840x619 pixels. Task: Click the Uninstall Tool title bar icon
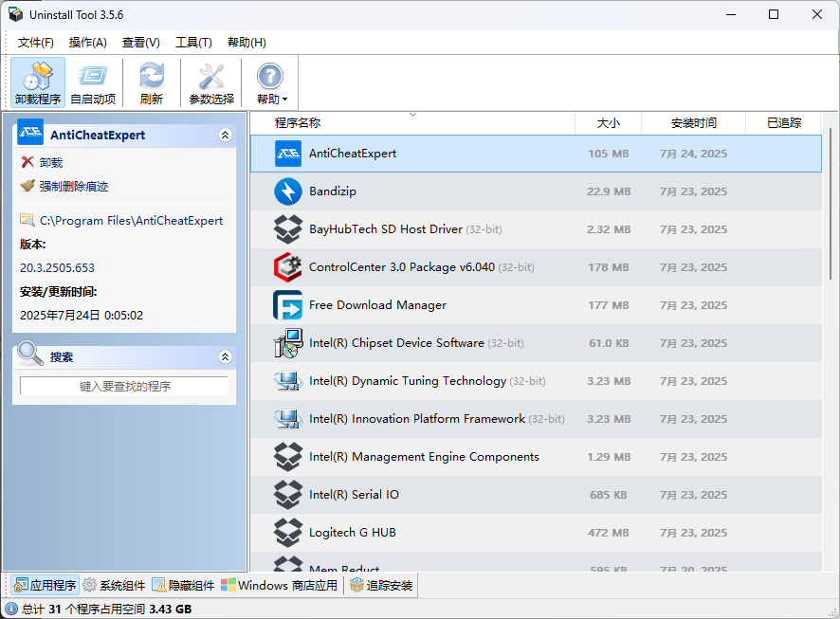coord(15,14)
